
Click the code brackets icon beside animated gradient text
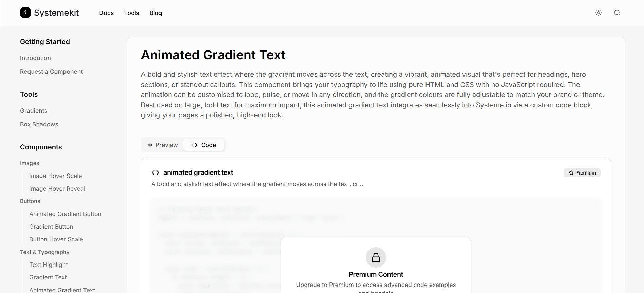(x=155, y=172)
